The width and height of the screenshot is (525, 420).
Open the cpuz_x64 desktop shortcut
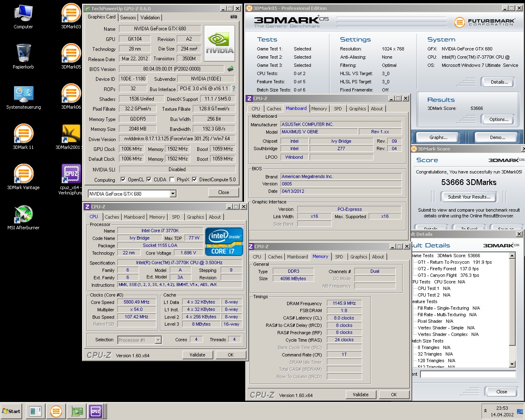71,180
